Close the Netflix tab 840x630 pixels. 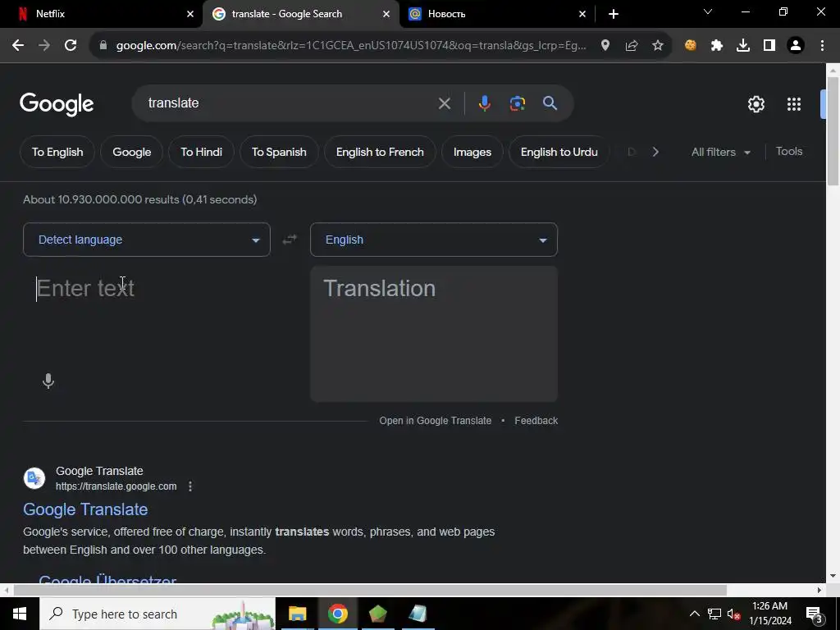[190, 14]
